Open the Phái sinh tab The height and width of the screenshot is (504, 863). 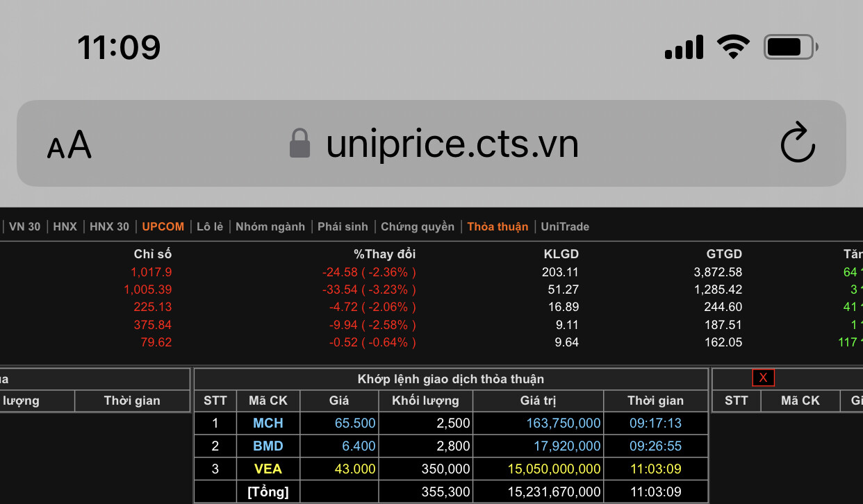[343, 226]
